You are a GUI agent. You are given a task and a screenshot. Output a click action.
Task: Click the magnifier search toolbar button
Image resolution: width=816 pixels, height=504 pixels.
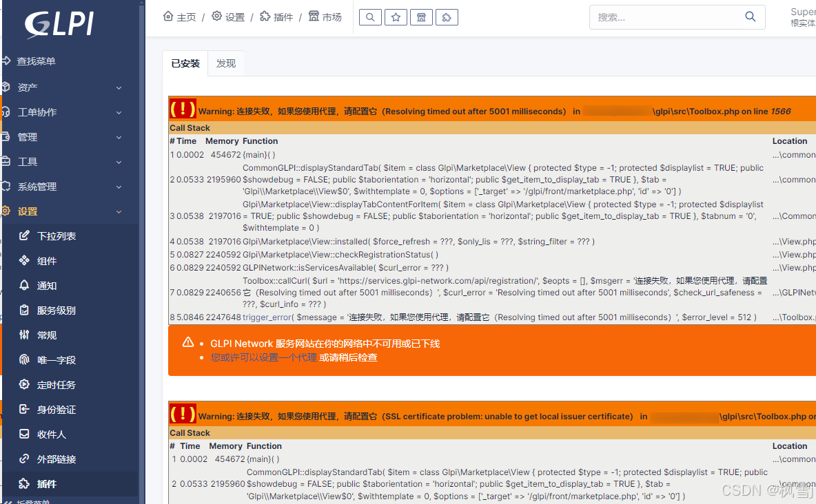tap(370, 17)
